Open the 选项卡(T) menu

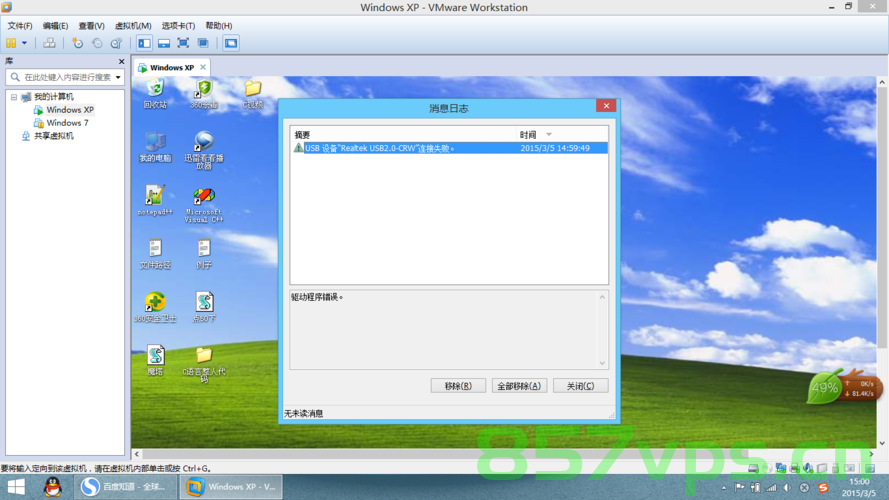pos(178,26)
